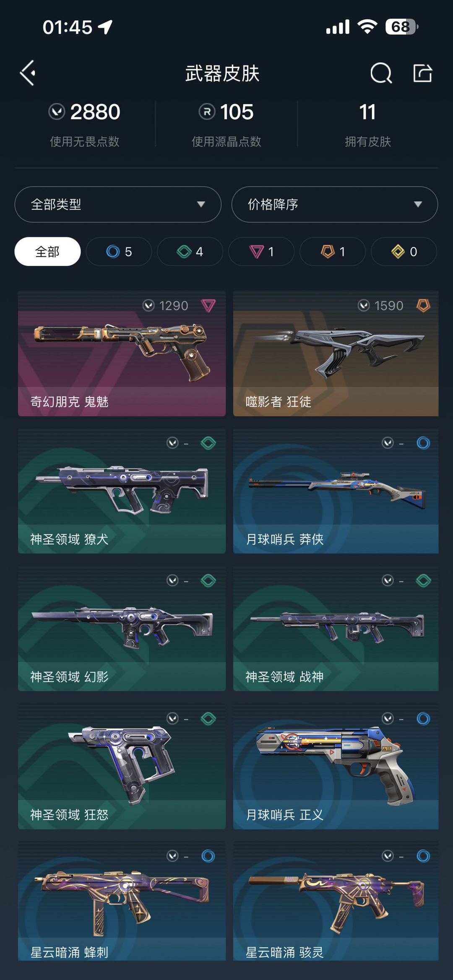Filter by yellow diamond tier with 0 skins
The height and width of the screenshot is (980, 453).
click(404, 252)
